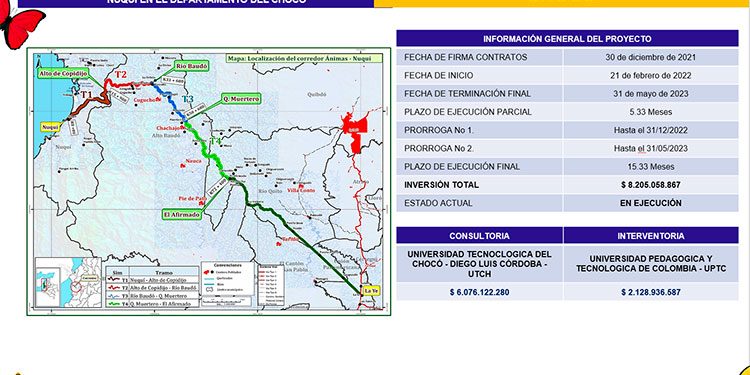Viewport: 750px width, 375px height.
Task: Click the 'Q. Muertero' map label
Action: click(241, 99)
